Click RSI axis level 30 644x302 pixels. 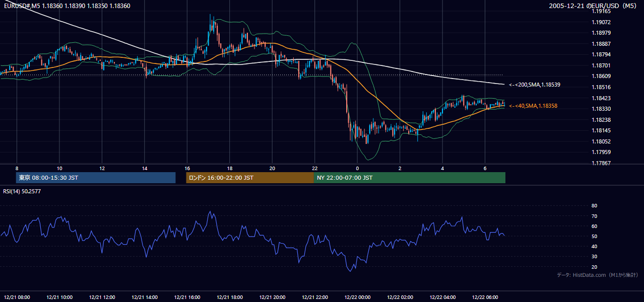coord(594,256)
